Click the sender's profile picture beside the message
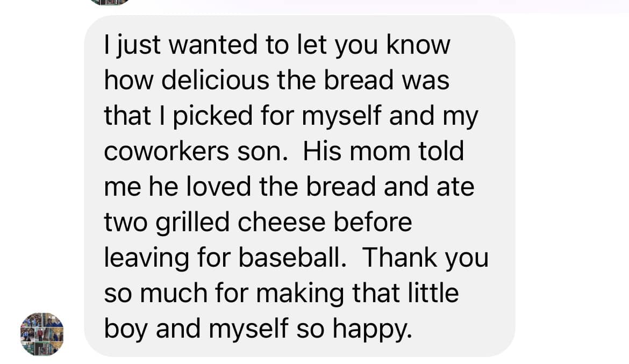629x364 pixels. tap(42, 334)
